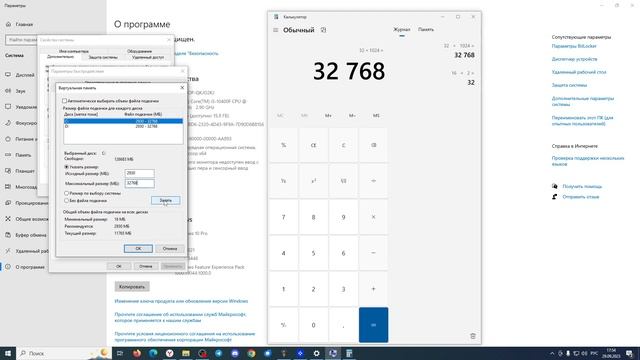Click the plus key
Viewport: 640px width, 360px height.
[x=373, y=289]
